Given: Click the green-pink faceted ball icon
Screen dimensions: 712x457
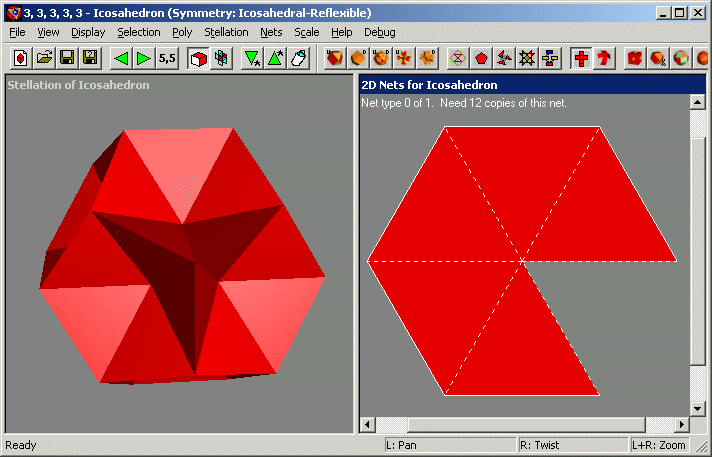Looking at the screenshot, I should coord(682,58).
